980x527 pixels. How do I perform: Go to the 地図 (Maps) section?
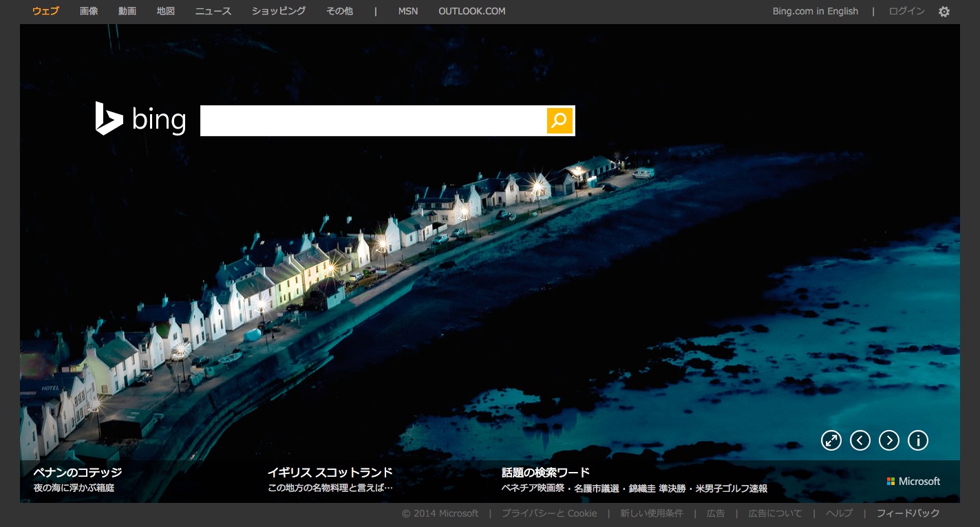166,11
